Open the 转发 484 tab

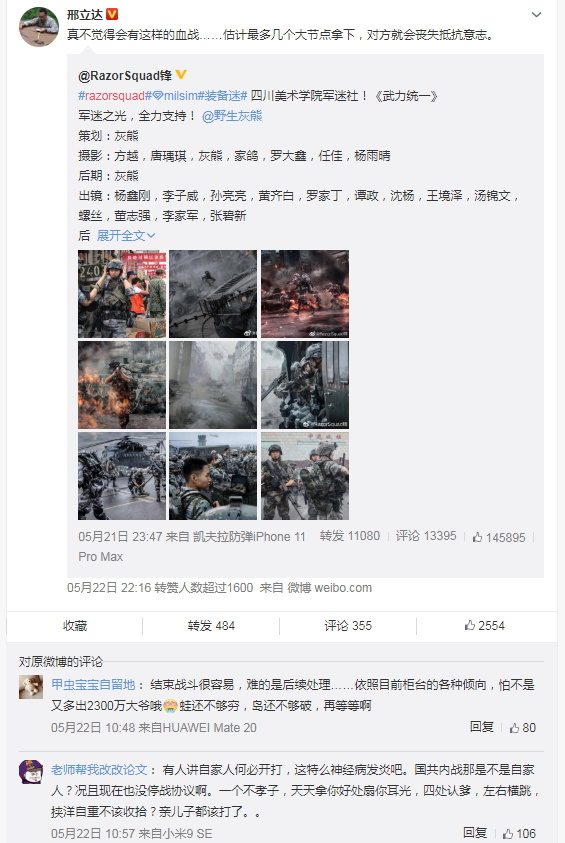pyautogui.click(x=211, y=625)
